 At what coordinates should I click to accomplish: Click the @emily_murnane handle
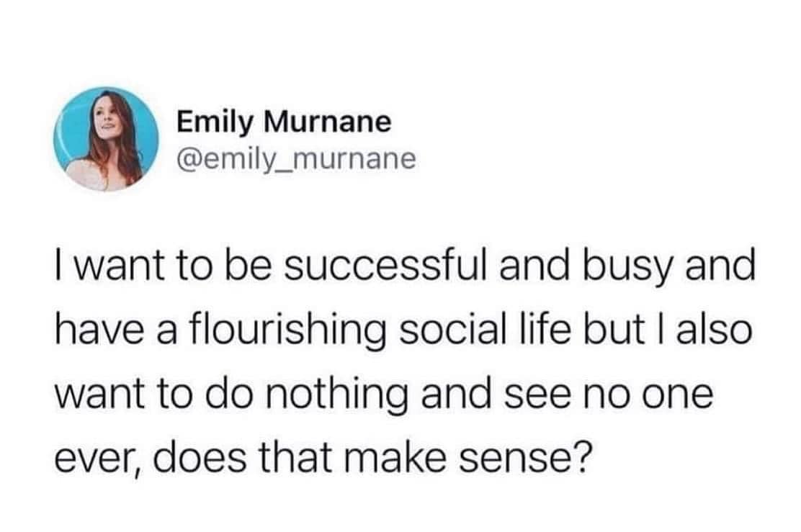(296, 159)
